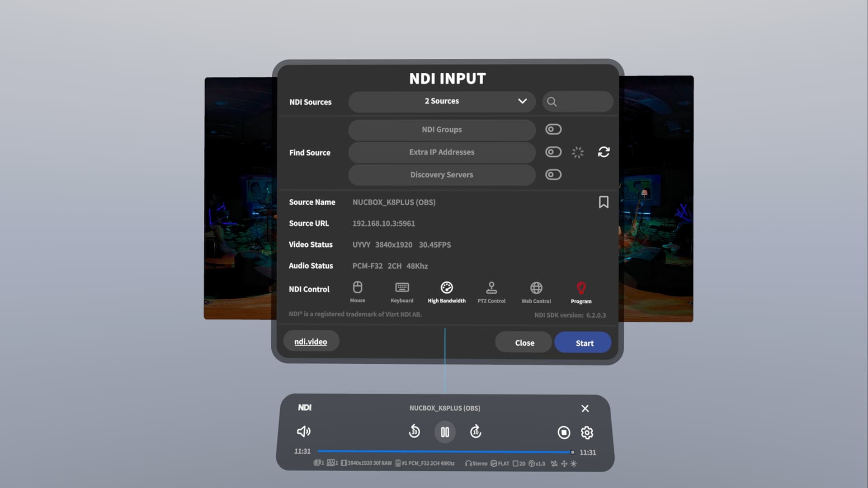The image size is (868, 488).
Task: Pause the NDI playback
Action: click(445, 432)
